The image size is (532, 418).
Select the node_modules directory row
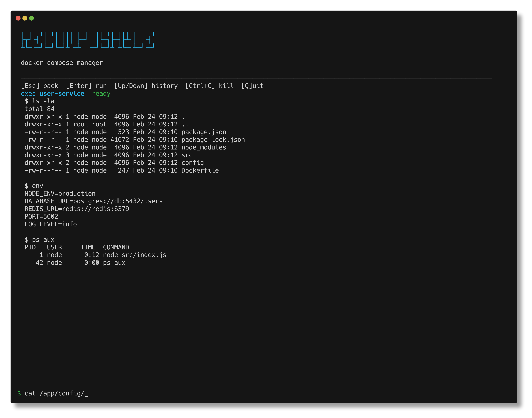(x=125, y=147)
